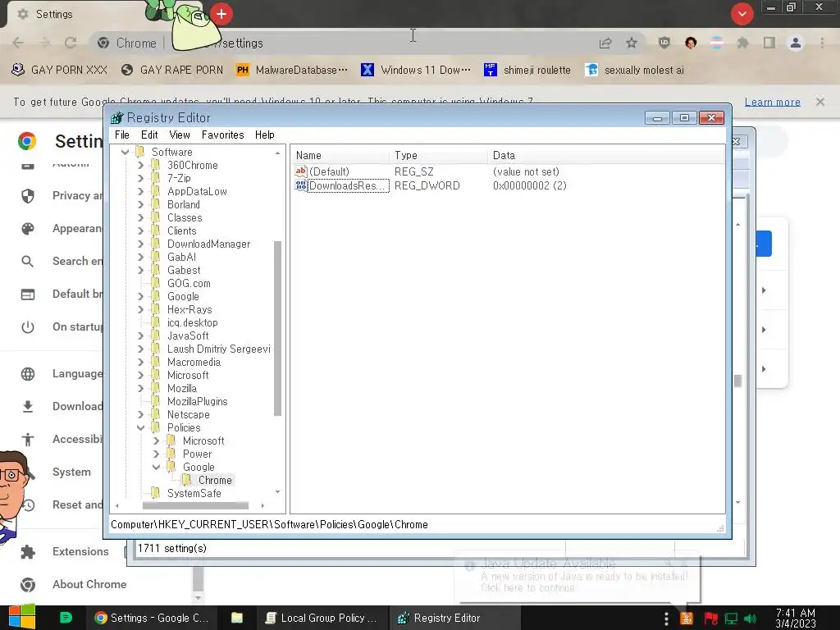Screen dimensions: 840x630
Task: Select the GOG.com registry key
Action: (x=189, y=283)
